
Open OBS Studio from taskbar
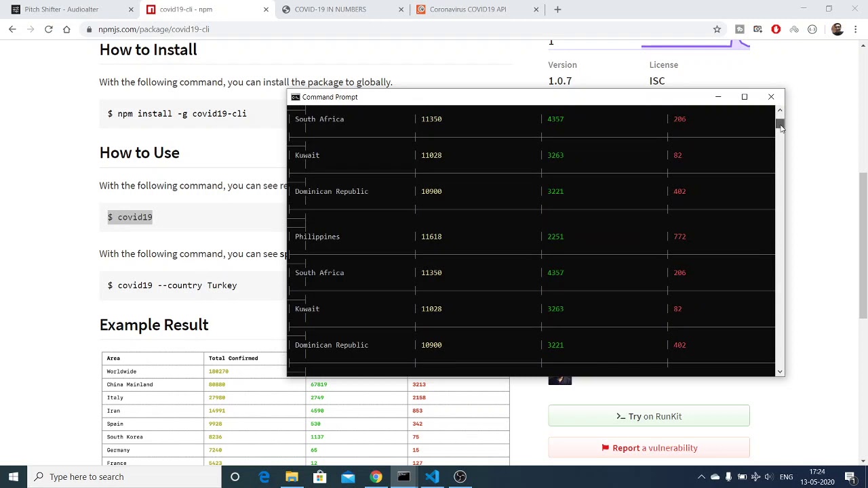click(x=460, y=476)
